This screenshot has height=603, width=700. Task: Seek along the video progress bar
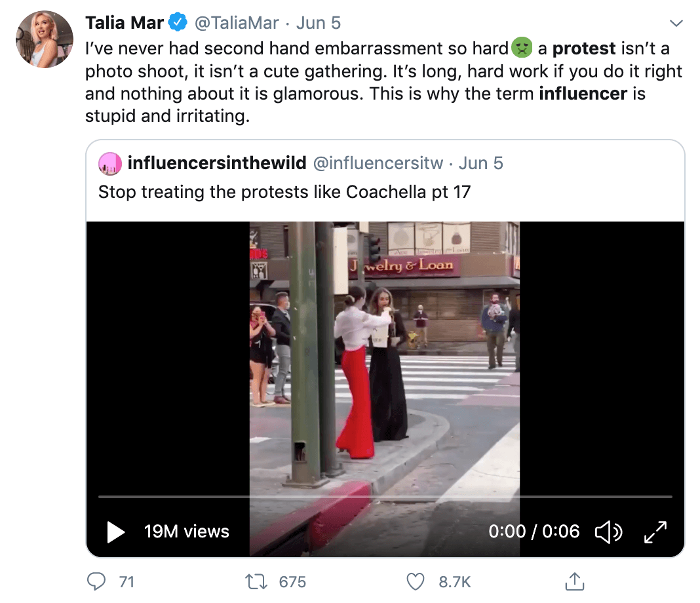point(385,496)
